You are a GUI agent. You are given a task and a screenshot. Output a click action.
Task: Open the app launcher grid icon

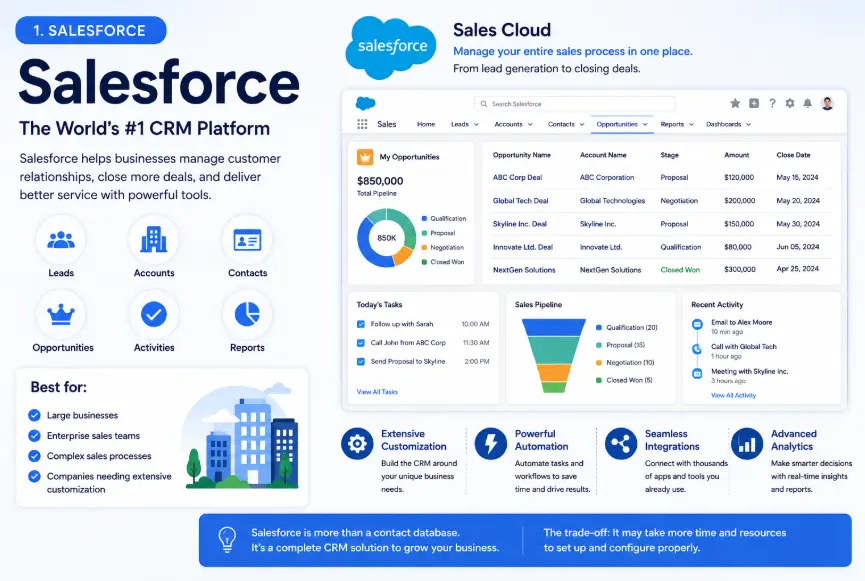click(x=362, y=124)
